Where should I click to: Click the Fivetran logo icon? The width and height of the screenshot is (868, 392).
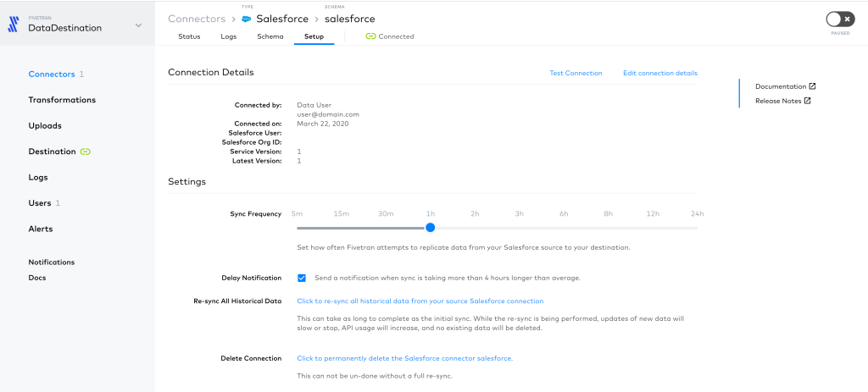click(x=14, y=25)
